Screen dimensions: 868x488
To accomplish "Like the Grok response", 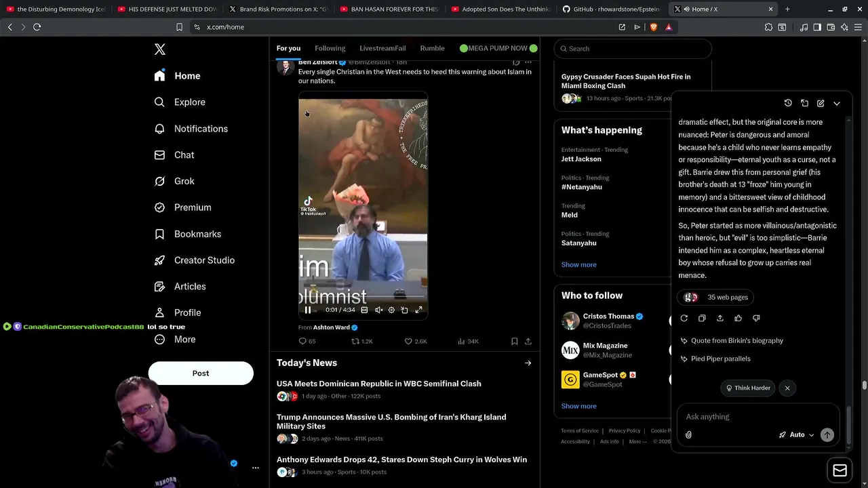I will click(x=738, y=318).
